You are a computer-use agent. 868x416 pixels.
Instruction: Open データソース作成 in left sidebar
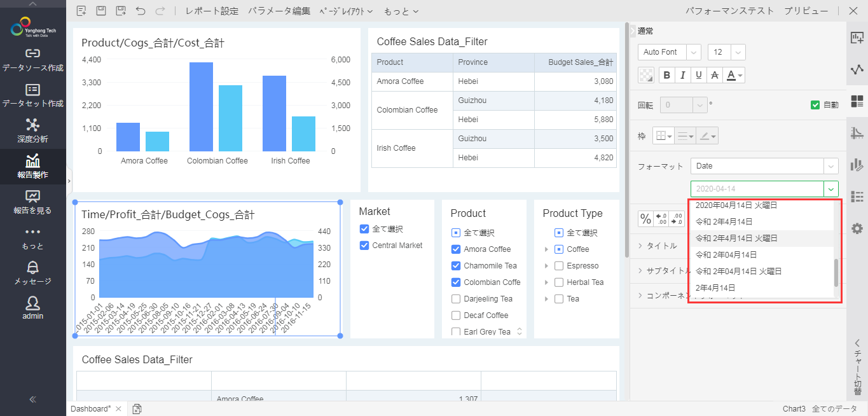[33, 60]
